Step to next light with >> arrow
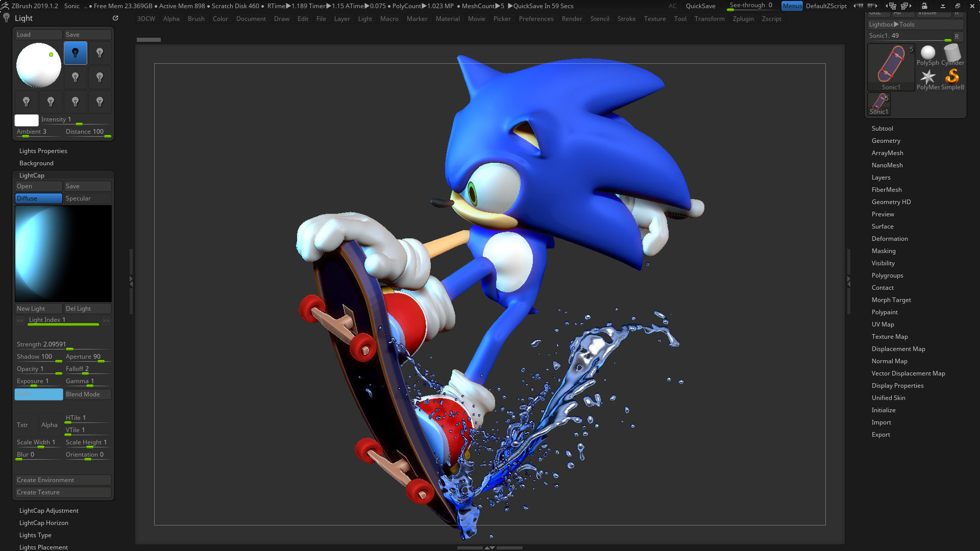980x551 pixels. pyautogui.click(x=106, y=320)
